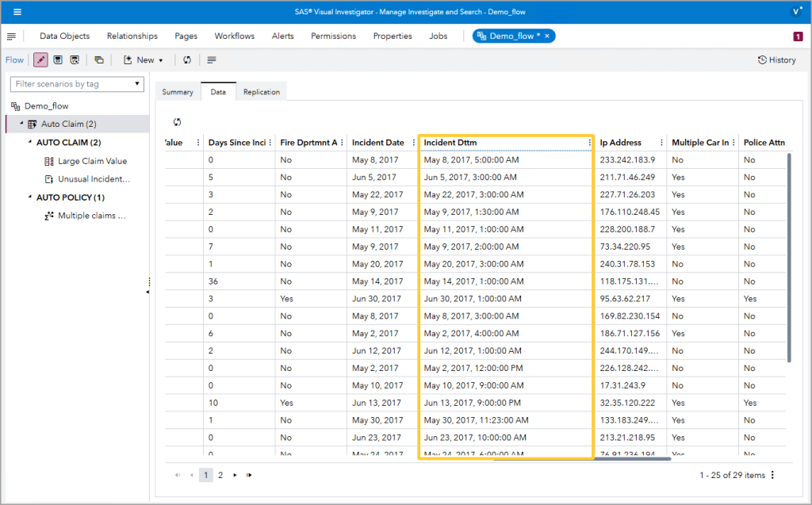Open the main hamburger menu in title bar
Image resolution: width=812 pixels, height=505 pixels.
(17, 12)
